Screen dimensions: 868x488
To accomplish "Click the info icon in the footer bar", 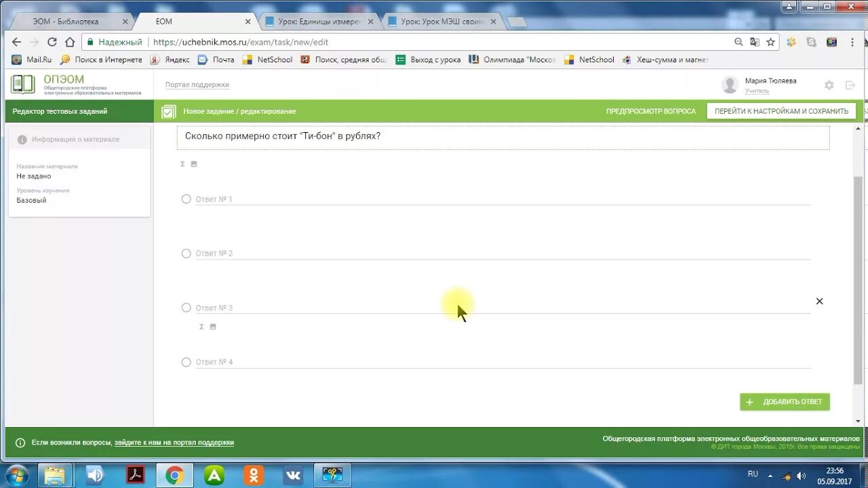I will coord(20,443).
